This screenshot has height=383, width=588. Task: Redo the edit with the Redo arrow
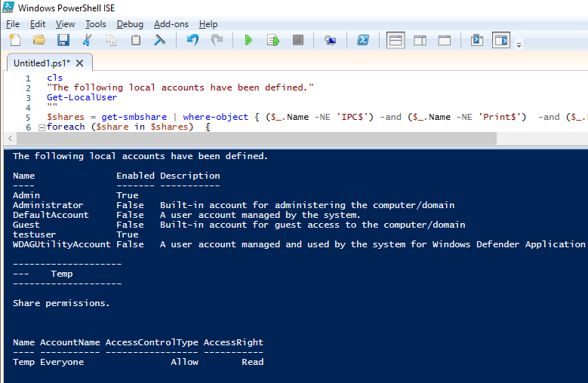click(217, 40)
